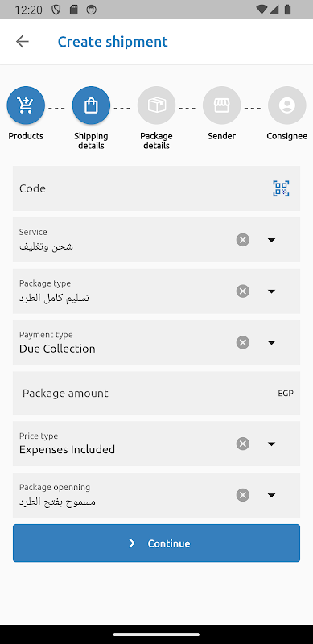The height and width of the screenshot is (644, 313).
Task: Open the Price type dropdown arrow
Action: pos(271,444)
